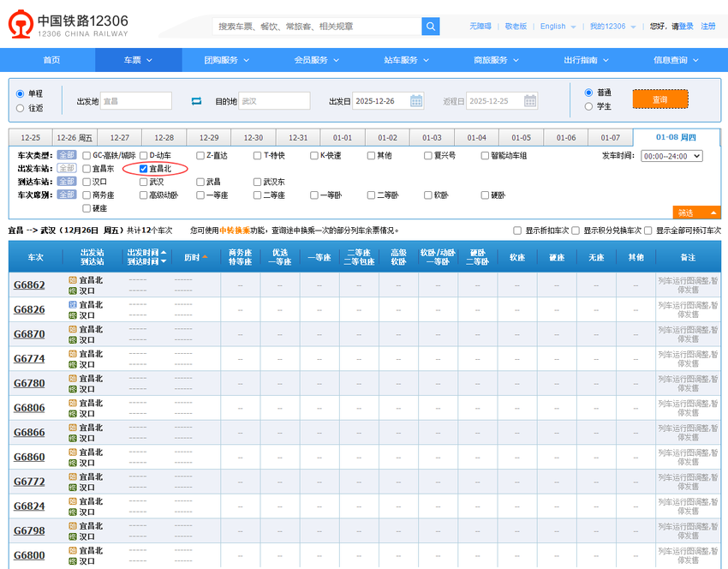Collapse filter panel with 筛选 arrow

pyautogui.click(x=713, y=213)
